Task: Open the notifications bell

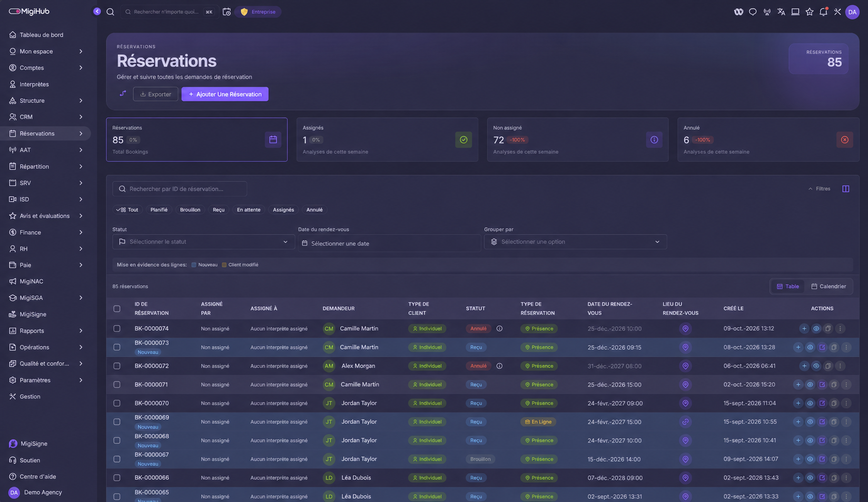Action: click(x=823, y=12)
